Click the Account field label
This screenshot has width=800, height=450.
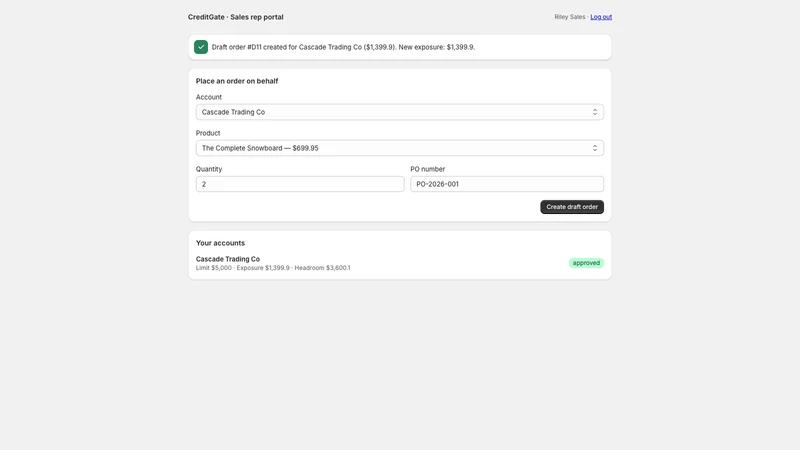click(x=209, y=97)
